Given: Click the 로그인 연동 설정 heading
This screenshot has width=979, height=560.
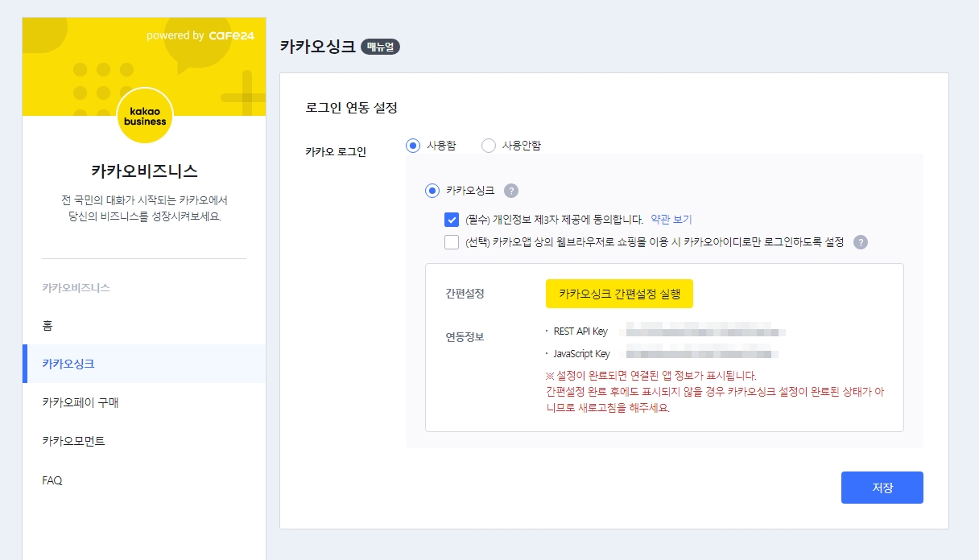Looking at the screenshot, I should coord(352,106).
